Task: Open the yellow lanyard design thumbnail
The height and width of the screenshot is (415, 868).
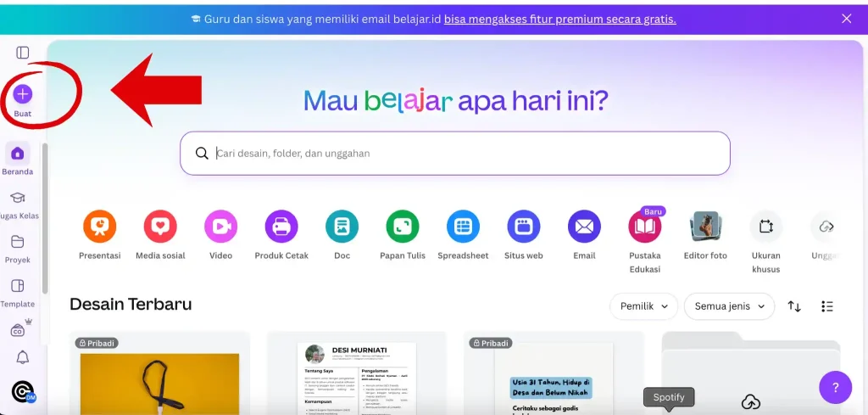Action: click(x=159, y=373)
